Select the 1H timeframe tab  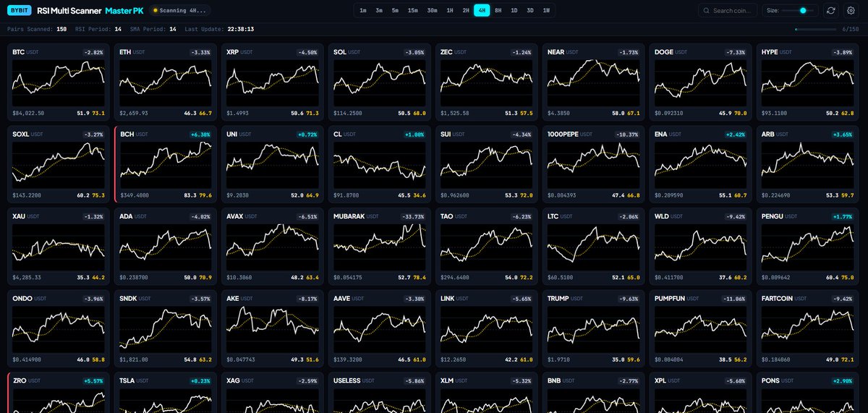tap(450, 10)
